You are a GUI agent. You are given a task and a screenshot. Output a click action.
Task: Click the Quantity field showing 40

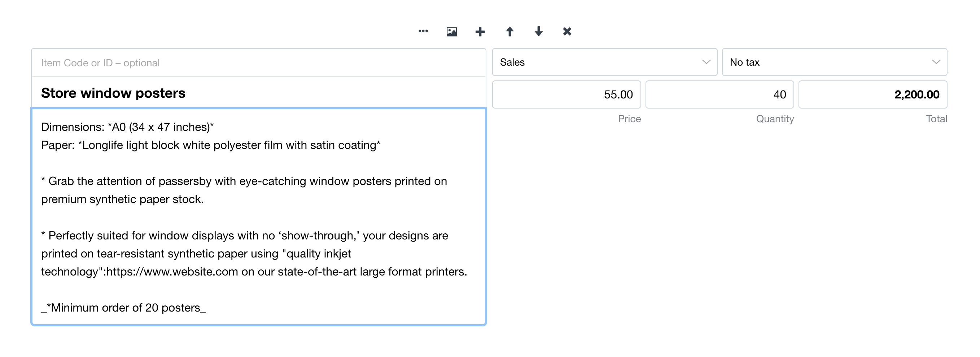pos(719,94)
